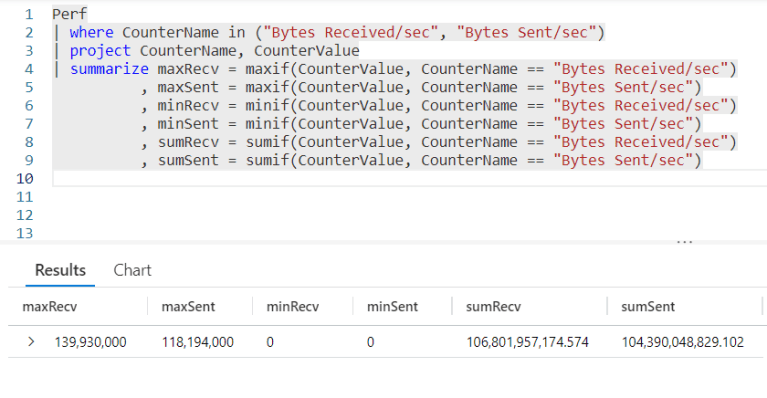Click line number 13 in the gutter
The width and height of the screenshot is (767, 398).
24,233
